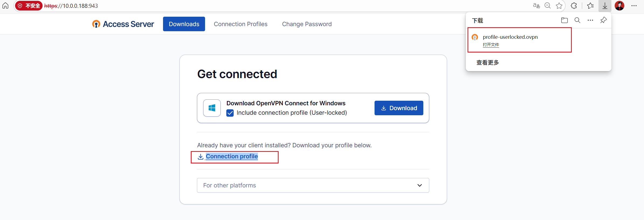Bookmark this page with star icon

pos(559,6)
